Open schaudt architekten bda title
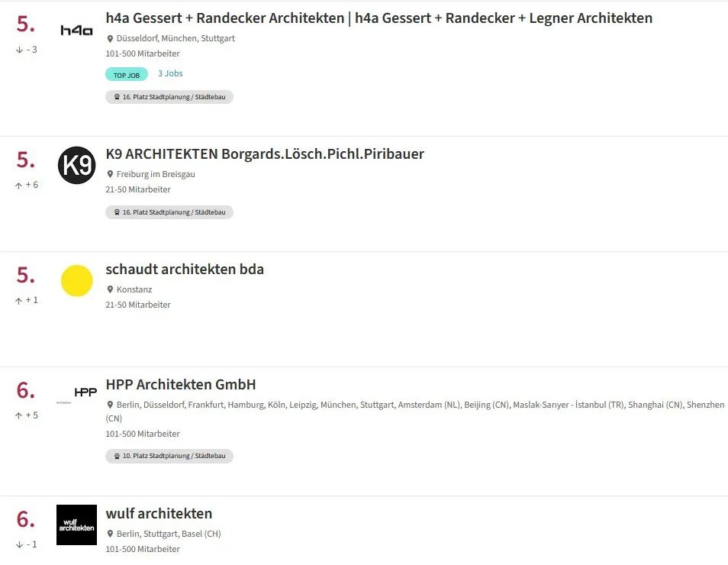The width and height of the screenshot is (728, 565). [185, 270]
